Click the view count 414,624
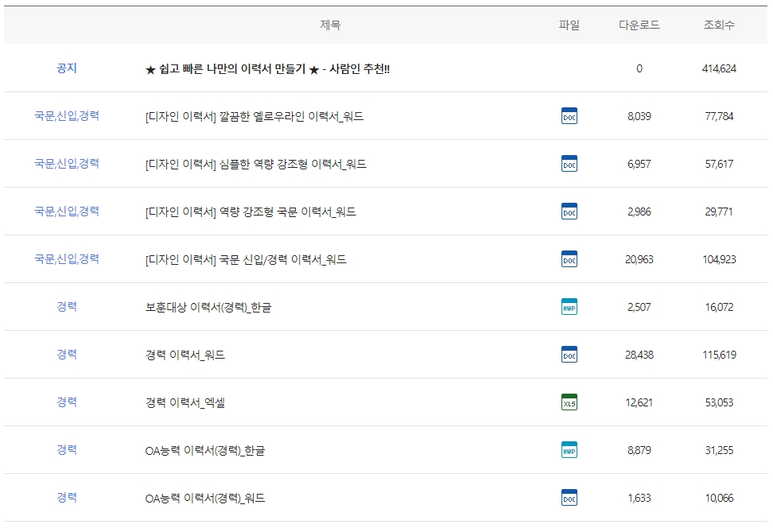 [719, 68]
